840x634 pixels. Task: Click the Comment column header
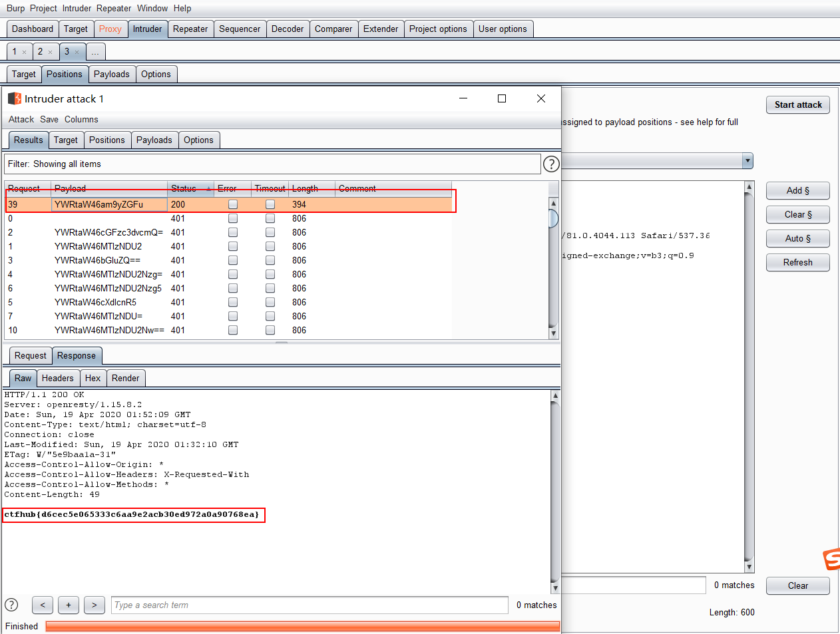[x=393, y=188]
